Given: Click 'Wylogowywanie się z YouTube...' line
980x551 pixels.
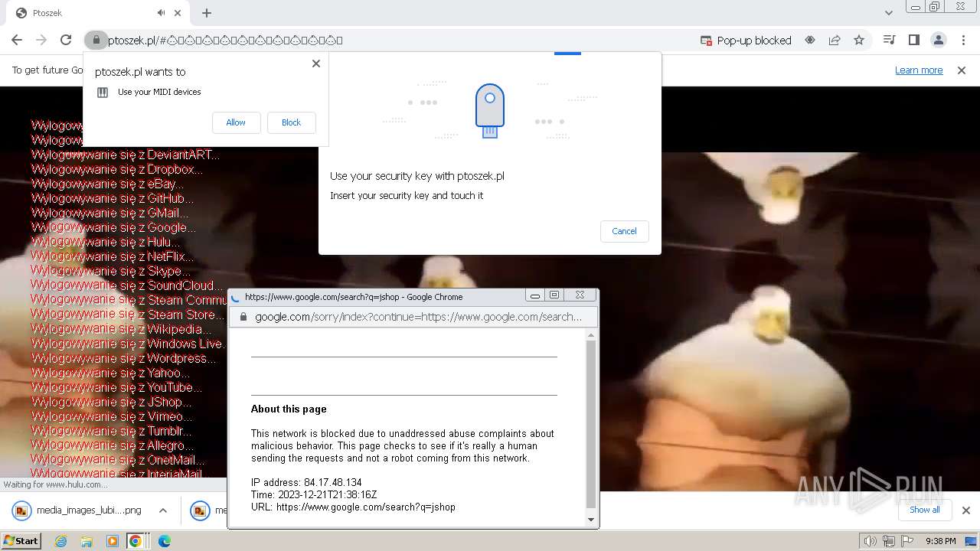Looking at the screenshot, I should [116, 387].
